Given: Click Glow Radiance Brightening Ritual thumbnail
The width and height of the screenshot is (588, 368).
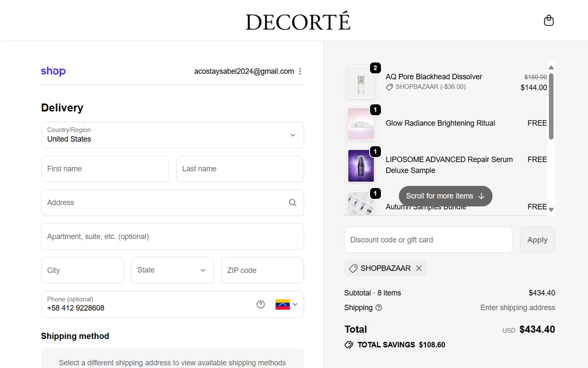Looking at the screenshot, I should point(361,124).
